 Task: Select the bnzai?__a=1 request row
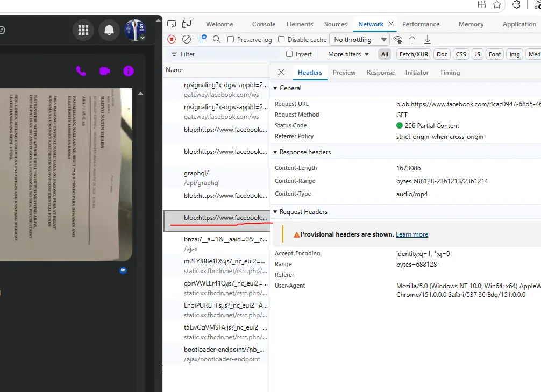pyautogui.click(x=216, y=244)
